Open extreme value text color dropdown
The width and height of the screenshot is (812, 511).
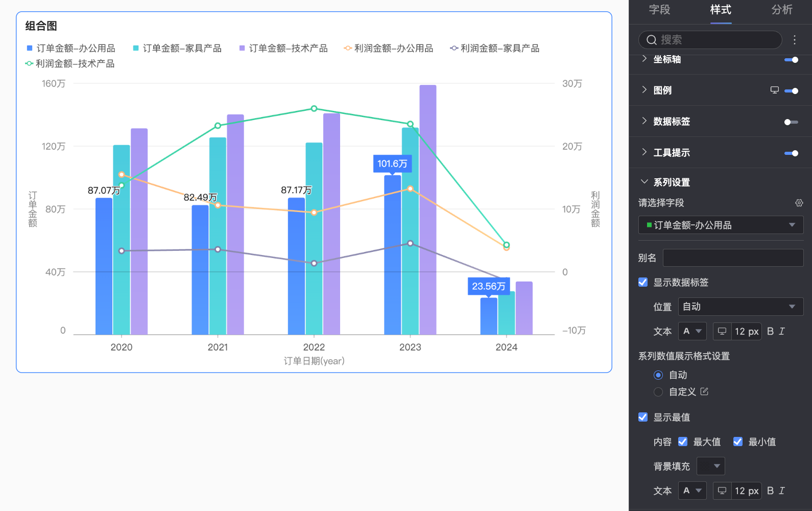tap(692, 491)
